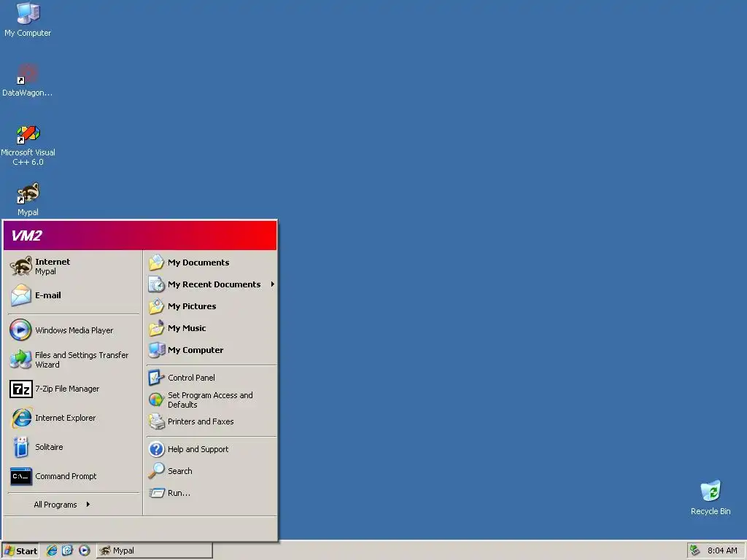Screen dimensions: 747x560
Task: Click the Control Panel icon
Action: [156, 378]
